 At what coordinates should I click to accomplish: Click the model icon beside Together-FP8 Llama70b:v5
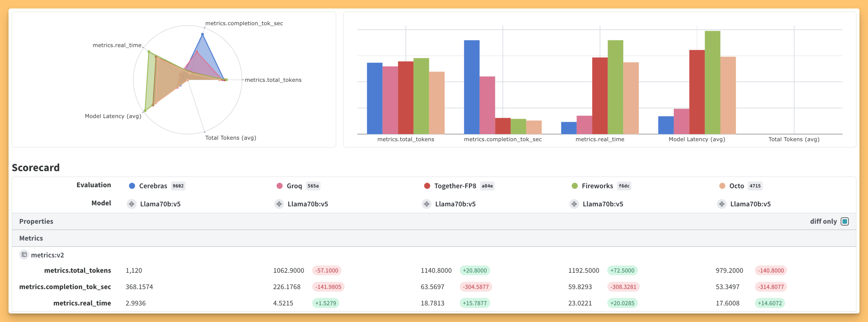427,204
